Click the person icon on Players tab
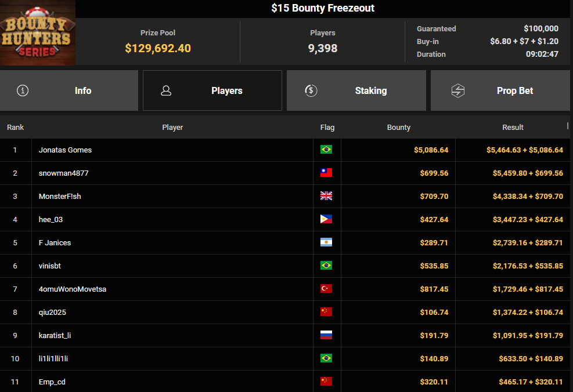573x392 pixels. click(166, 90)
